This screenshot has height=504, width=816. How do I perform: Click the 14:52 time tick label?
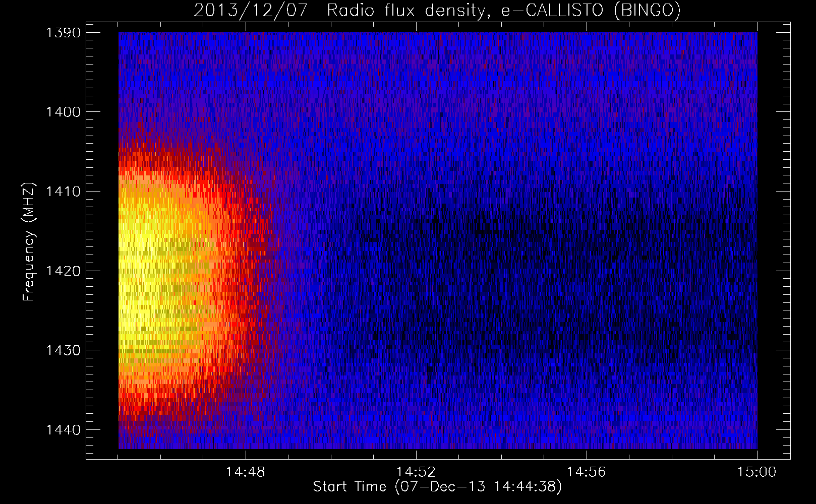coord(416,472)
